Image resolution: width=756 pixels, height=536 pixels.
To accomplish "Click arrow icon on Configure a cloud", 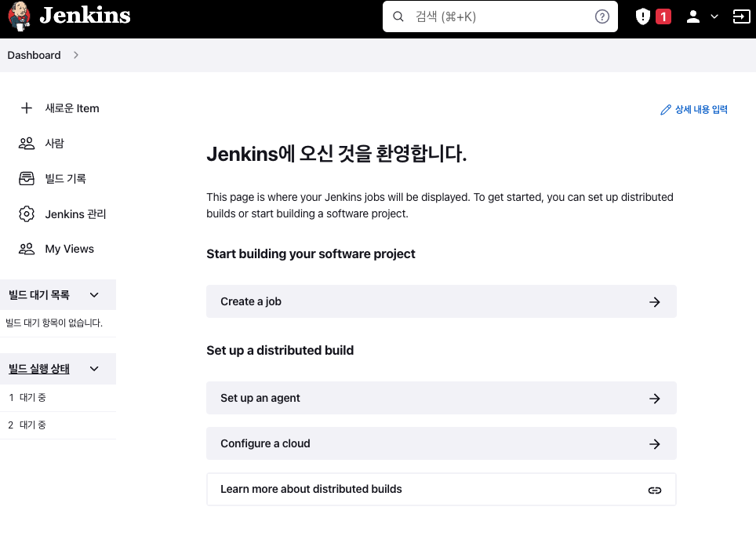I will (654, 444).
